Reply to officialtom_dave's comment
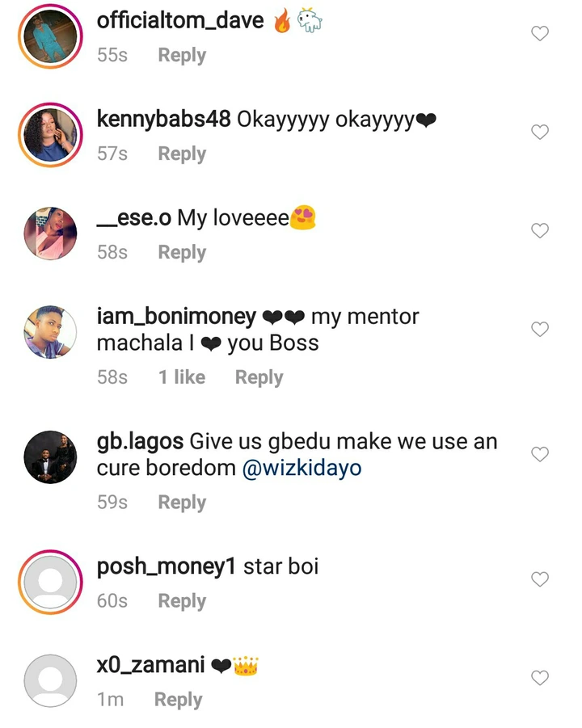Screen dimensions: 582x728 [x=182, y=56]
